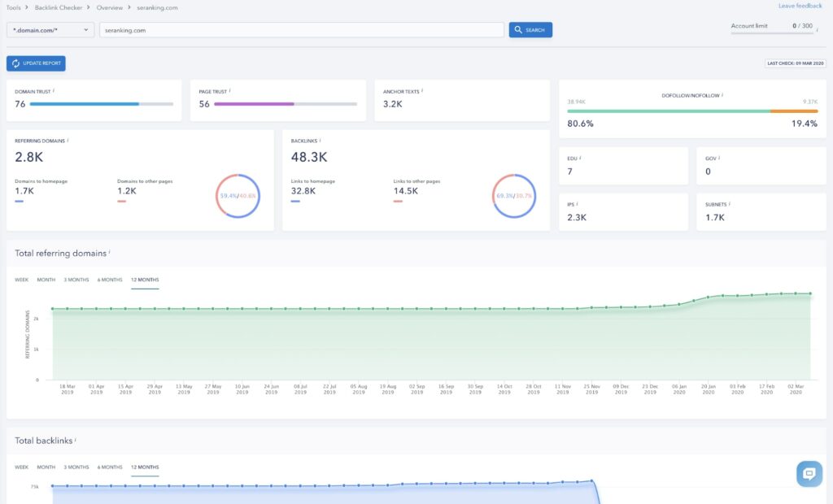Viewport: 833px width, 504px height.
Task: Click the seranking.com breadcrumb text
Action: [157, 7]
